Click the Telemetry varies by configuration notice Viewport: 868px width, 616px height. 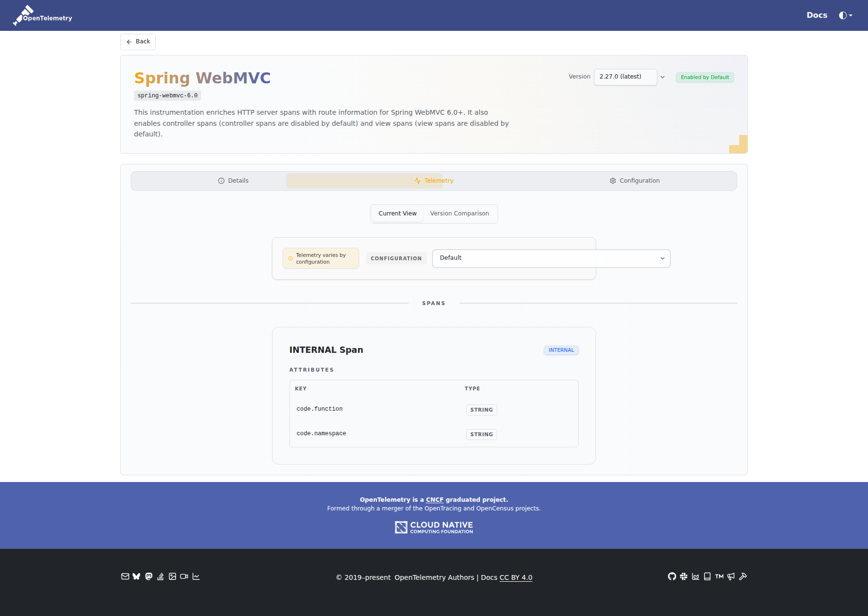tap(321, 258)
